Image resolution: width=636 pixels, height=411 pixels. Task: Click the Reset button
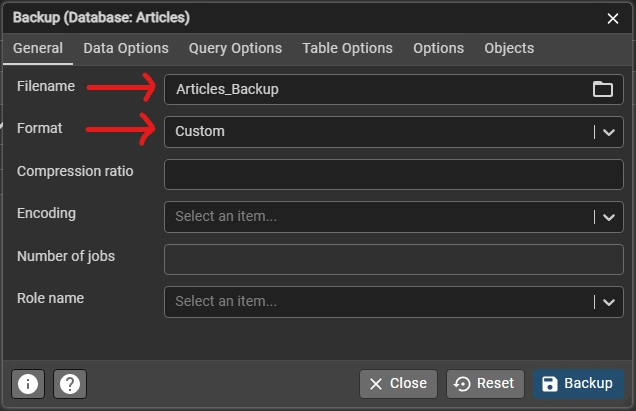point(485,384)
